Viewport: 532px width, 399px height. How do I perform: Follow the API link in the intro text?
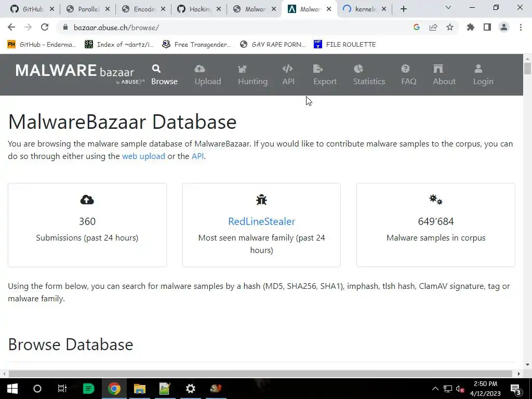(198, 156)
